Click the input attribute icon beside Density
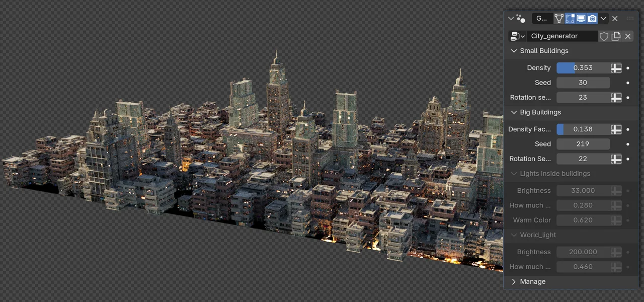This screenshot has height=302, width=644. [616, 67]
